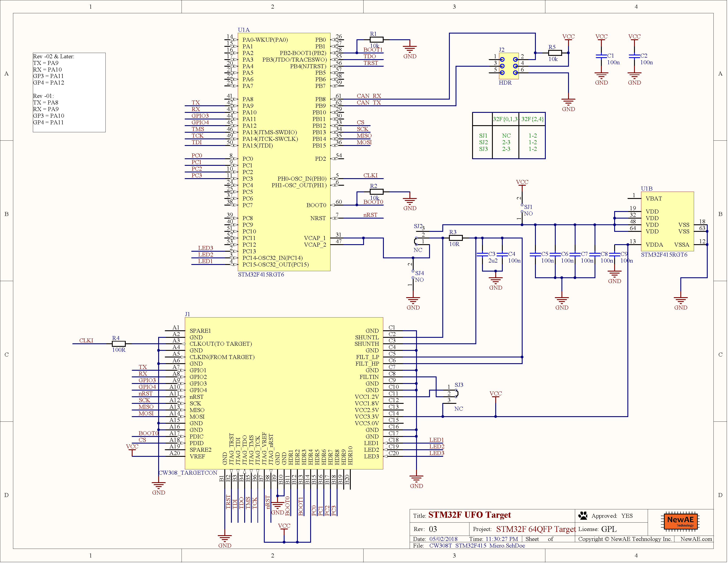Click the BOOT1 net label near R1
This screenshot has height=563, width=728.
(x=373, y=50)
